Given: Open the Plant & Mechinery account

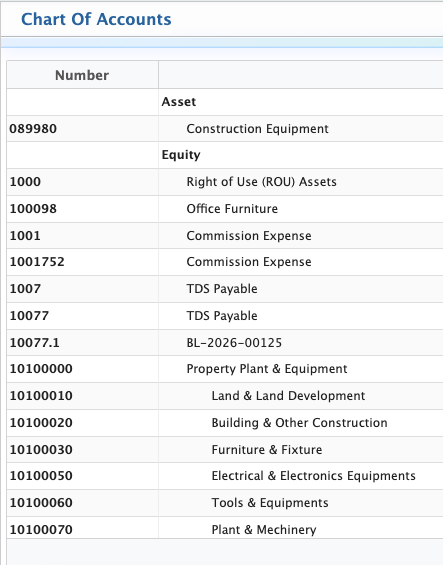Looking at the screenshot, I should pyautogui.click(x=263, y=530).
